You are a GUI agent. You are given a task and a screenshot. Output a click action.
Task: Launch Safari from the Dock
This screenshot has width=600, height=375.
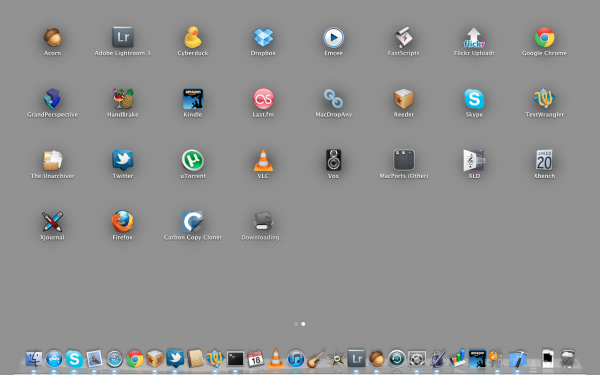114,359
